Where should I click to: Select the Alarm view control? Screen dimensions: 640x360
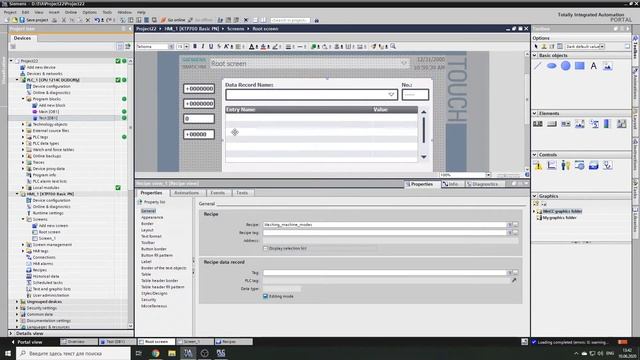[x=538, y=165]
